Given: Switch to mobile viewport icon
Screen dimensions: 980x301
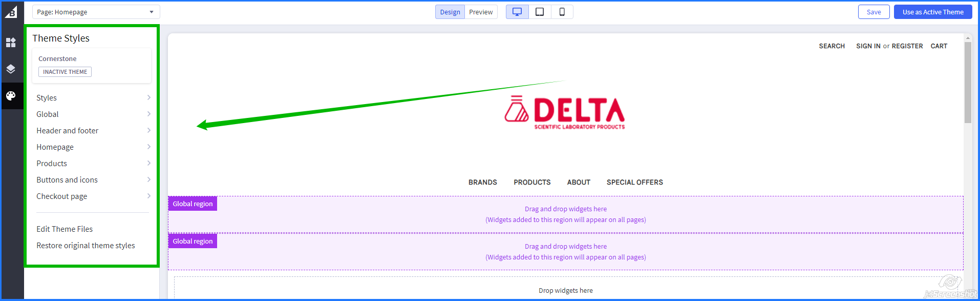Looking at the screenshot, I should pos(562,12).
